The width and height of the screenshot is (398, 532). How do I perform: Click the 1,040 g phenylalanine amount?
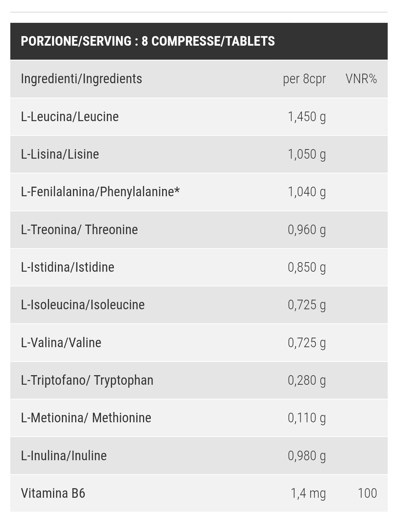[307, 192]
